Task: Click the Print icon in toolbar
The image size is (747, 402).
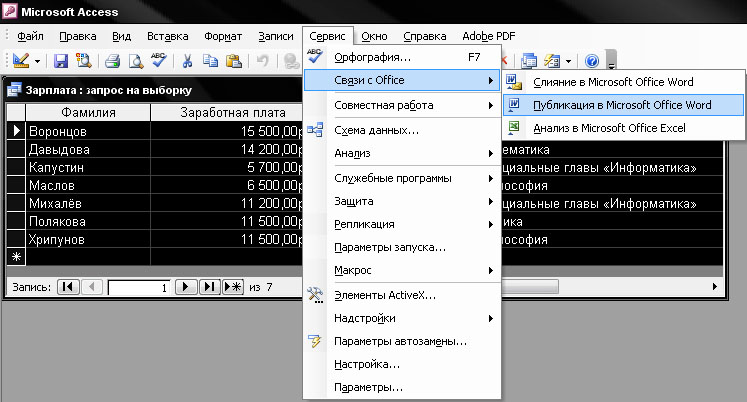Action: coord(113,61)
